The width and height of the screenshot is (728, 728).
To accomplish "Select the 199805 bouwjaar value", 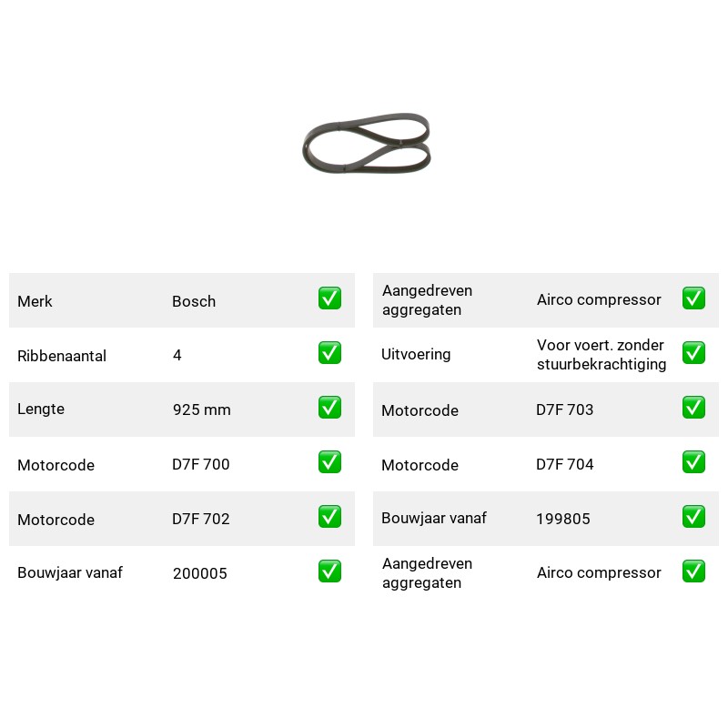I will 563,519.
